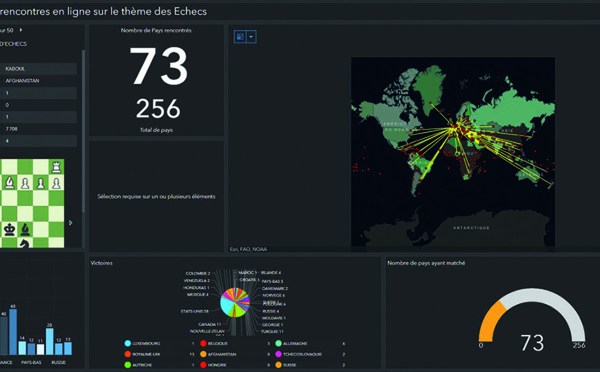Viewport: 600px width, 372px height.
Task: Select the black king on the chessboard
Action: click(x=9, y=229)
